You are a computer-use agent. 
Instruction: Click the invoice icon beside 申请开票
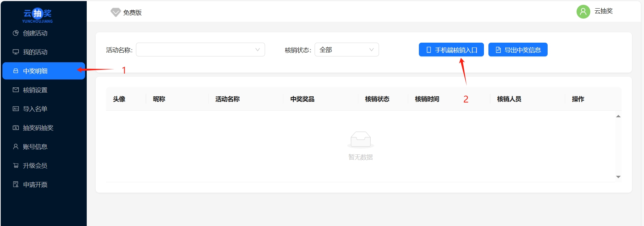point(15,184)
